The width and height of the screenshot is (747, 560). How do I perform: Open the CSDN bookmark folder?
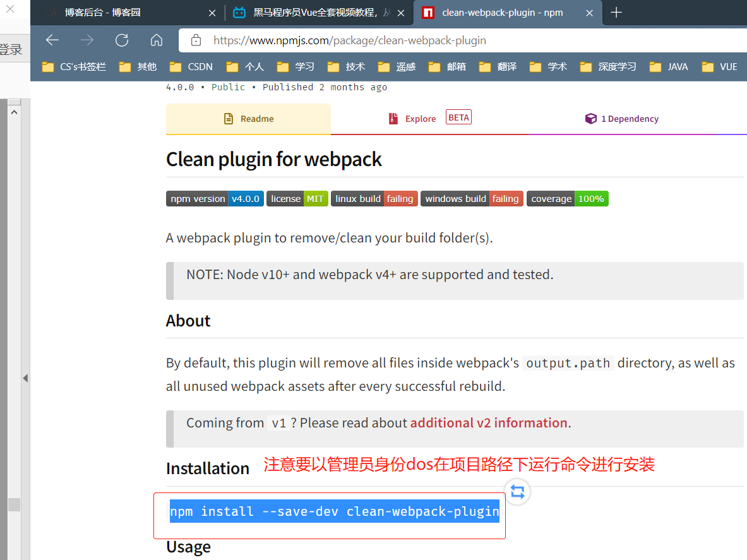tap(191, 67)
